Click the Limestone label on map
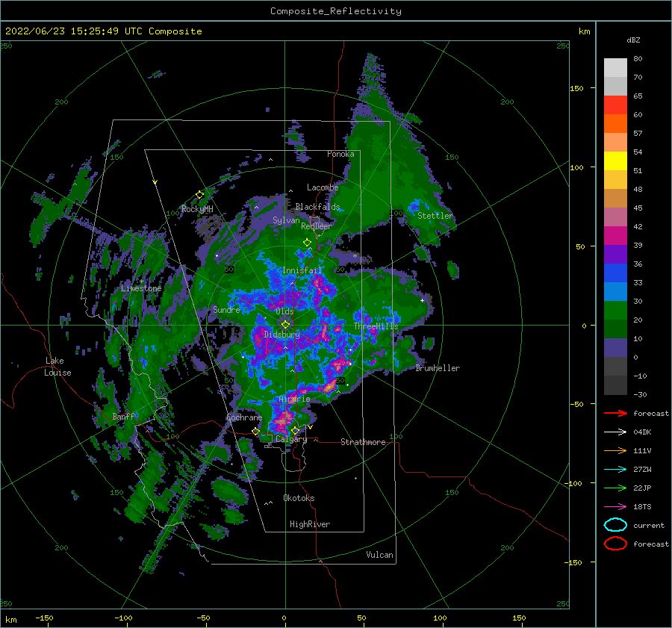The height and width of the screenshot is (628, 672). click(x=141, y=288)
